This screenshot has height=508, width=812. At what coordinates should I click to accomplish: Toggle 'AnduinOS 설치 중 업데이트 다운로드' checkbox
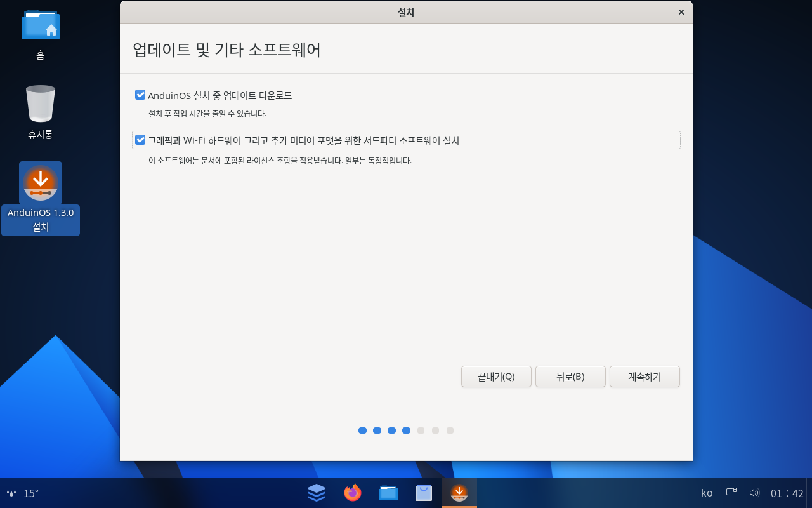140,95
